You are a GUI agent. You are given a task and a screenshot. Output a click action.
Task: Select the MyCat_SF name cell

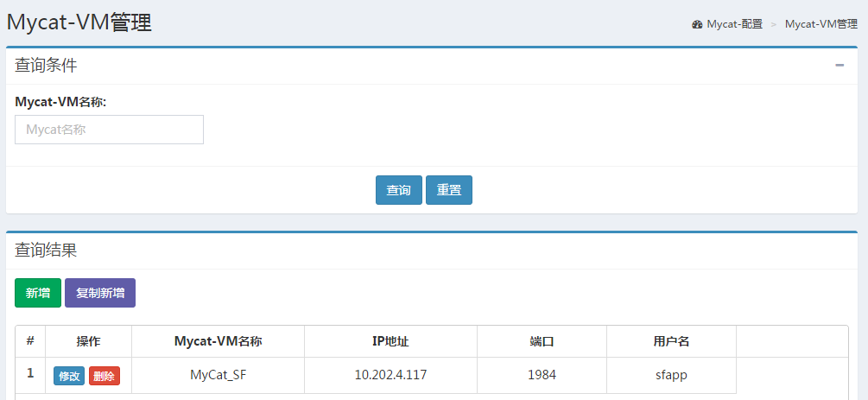219,375
